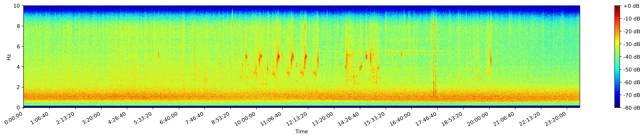Click the green middle of the colorbar
The width and height of the screenshot is (644, 138).
[617, 57]
